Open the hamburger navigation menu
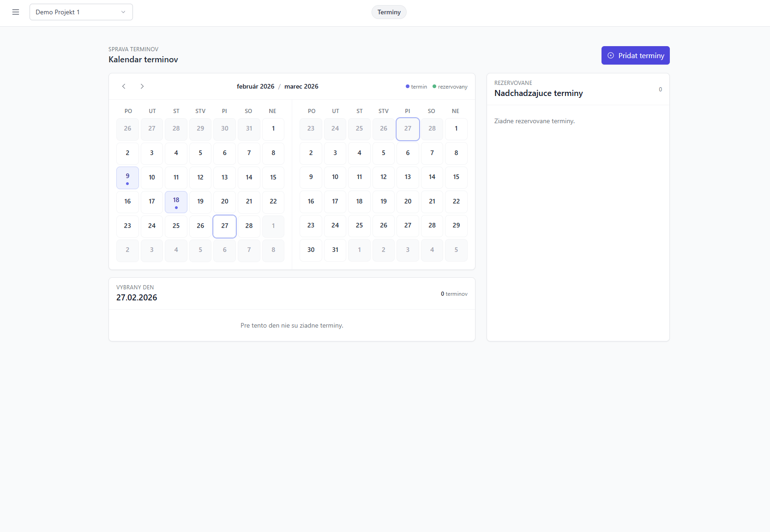770x532 pixels. tap(15, 12)
